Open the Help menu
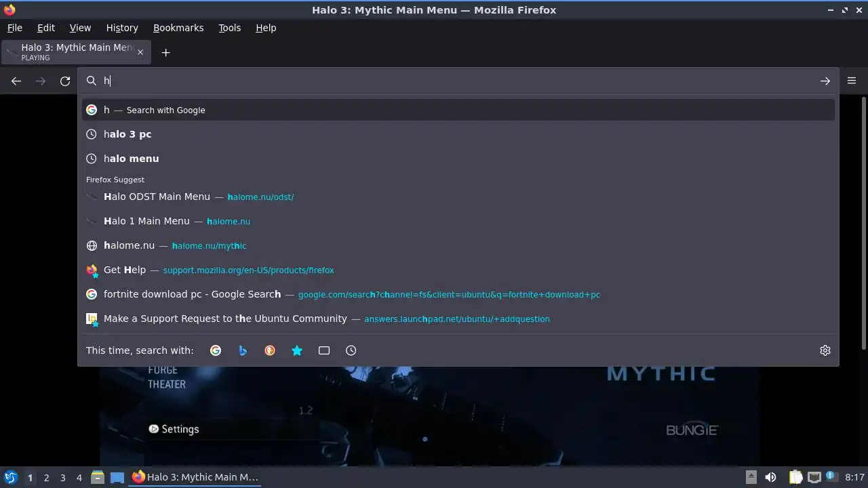The width and height of the screenshot is (868, 488). click(266, 28)
